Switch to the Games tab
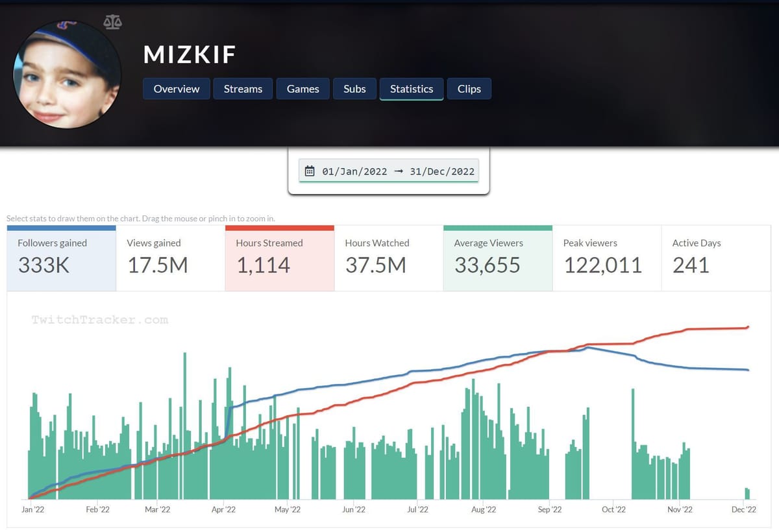Viewport: 779px width, 532px height. pyautogui.click(x=303, y=89)
